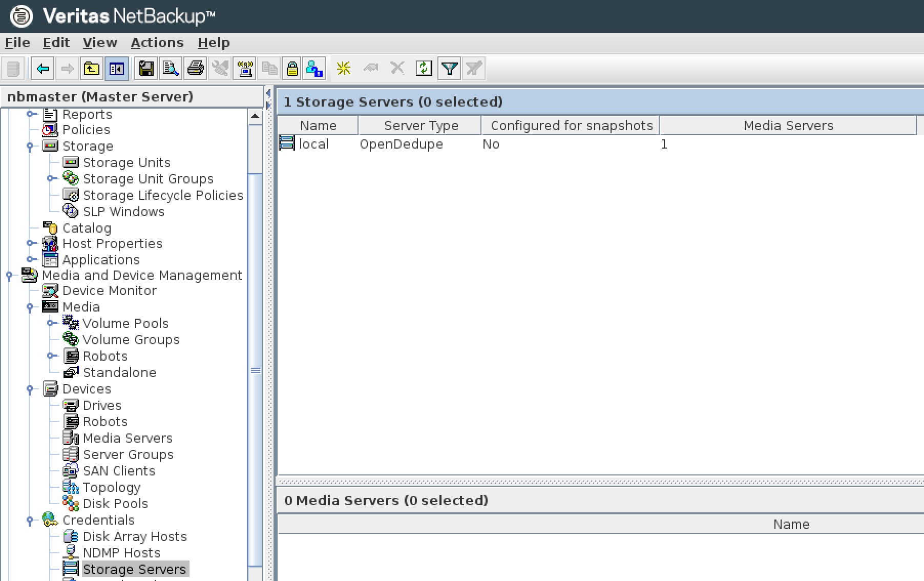Expand the Reports tree node
This screenshot has height=581, width=924.
point(31,114)
